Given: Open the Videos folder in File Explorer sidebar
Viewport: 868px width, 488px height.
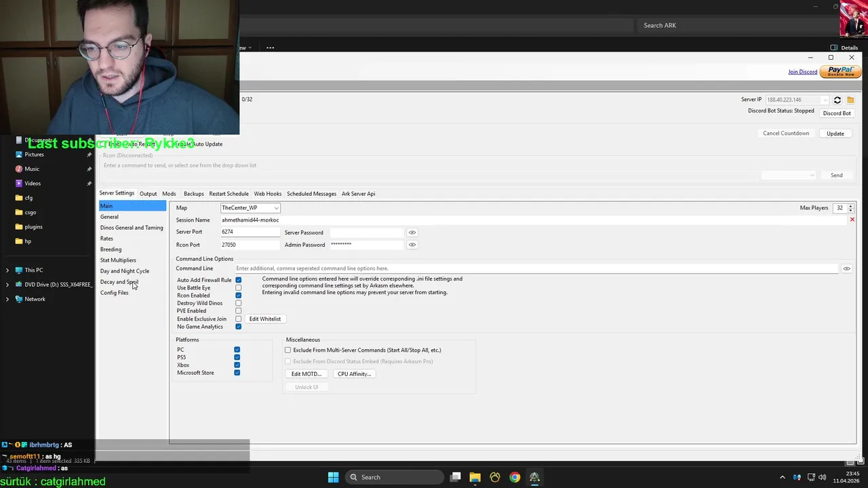Looking at the screenshot, I should [33, 183].
